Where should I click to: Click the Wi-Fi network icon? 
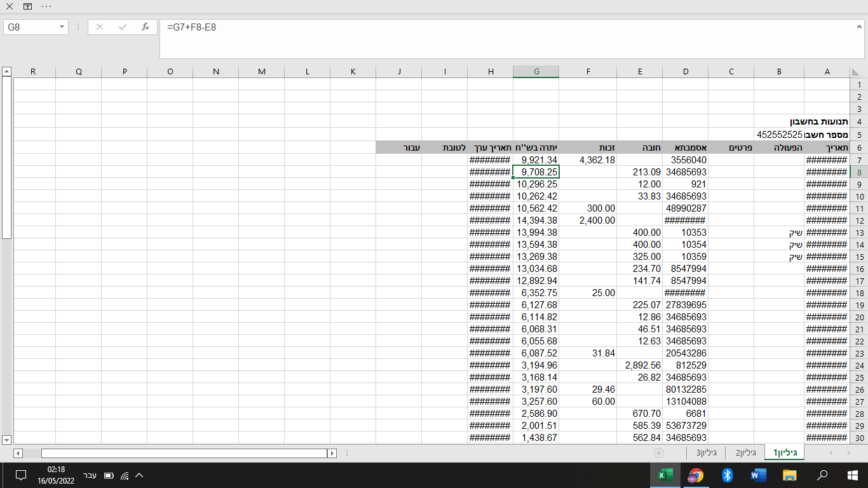tap(125, 475)
